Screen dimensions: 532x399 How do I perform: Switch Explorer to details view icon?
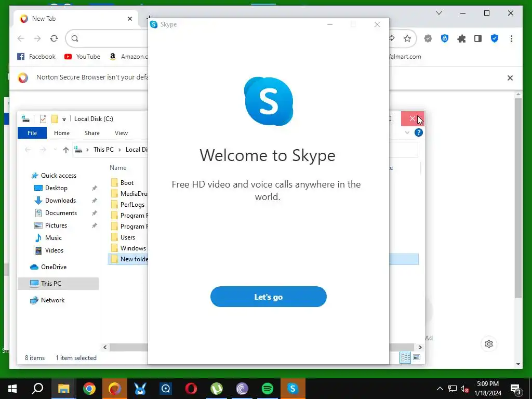(x=405, y=357)
